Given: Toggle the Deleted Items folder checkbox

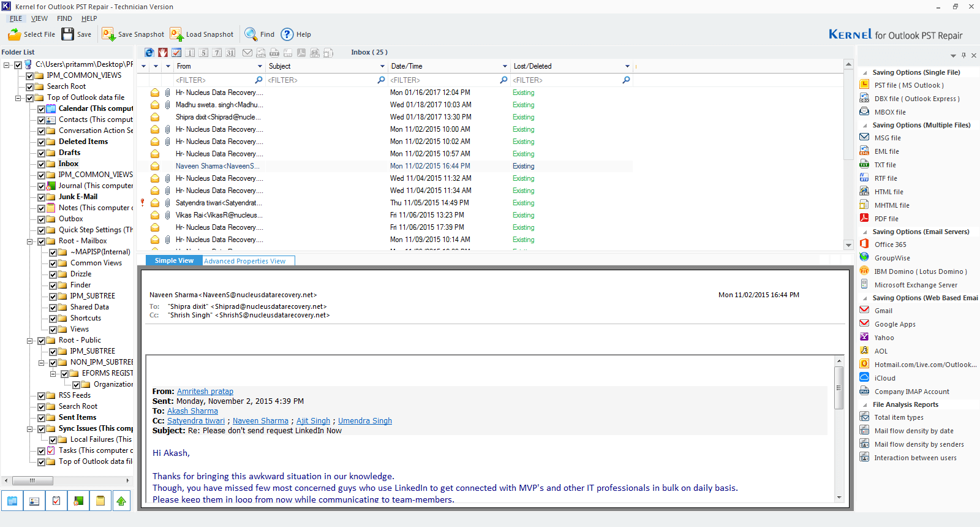Looking at the screenshot, I should [41, 142].
